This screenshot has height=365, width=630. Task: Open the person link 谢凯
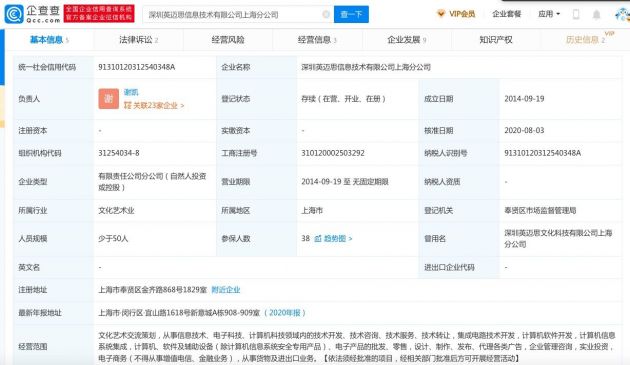click(131, 92)
